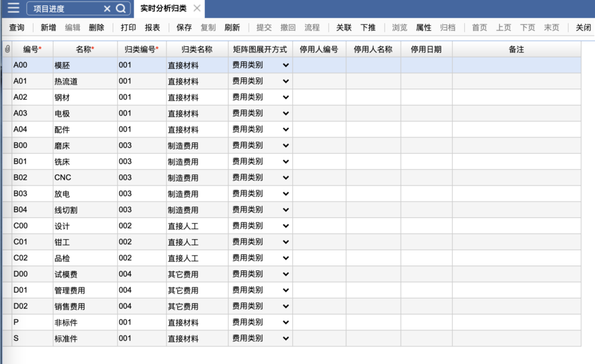Click the 备注 cell in row A01

point(516,81)
